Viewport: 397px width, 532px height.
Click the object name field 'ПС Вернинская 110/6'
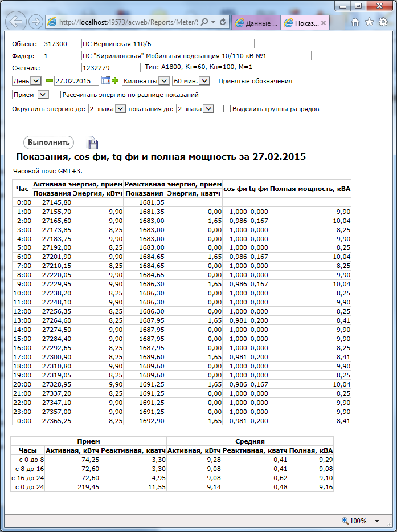[x=168, y=44]
